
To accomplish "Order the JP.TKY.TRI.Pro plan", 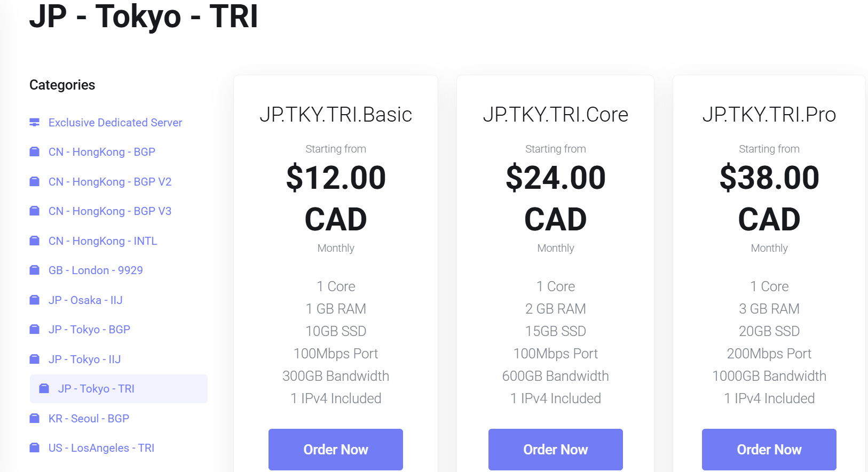I will [769, 449].
